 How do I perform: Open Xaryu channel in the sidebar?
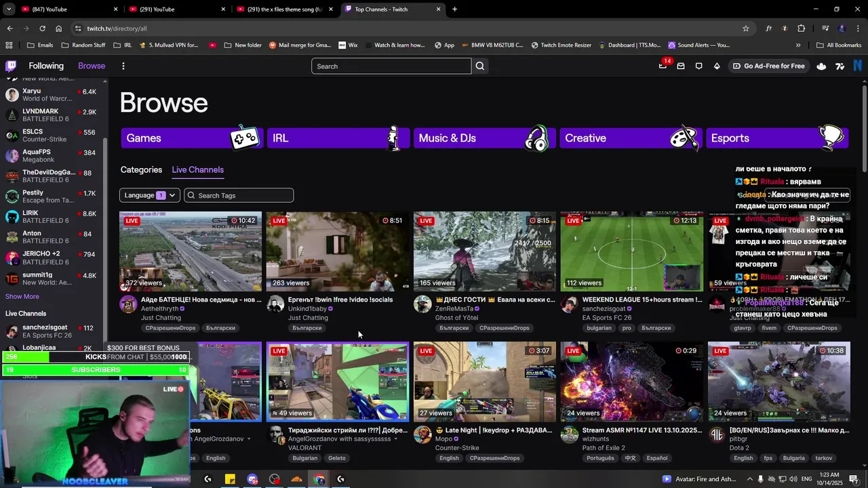click(x=53, y=95)
